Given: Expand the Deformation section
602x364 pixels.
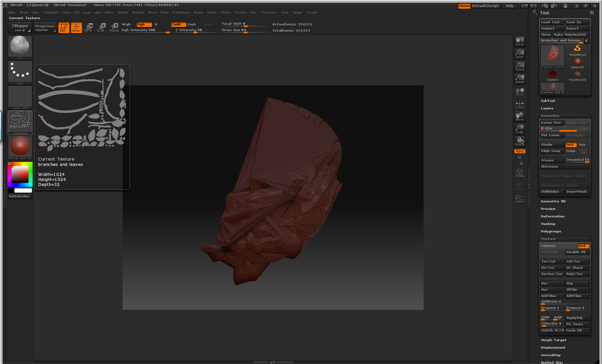Looking at the screenshot, I should tap(553, 216).
